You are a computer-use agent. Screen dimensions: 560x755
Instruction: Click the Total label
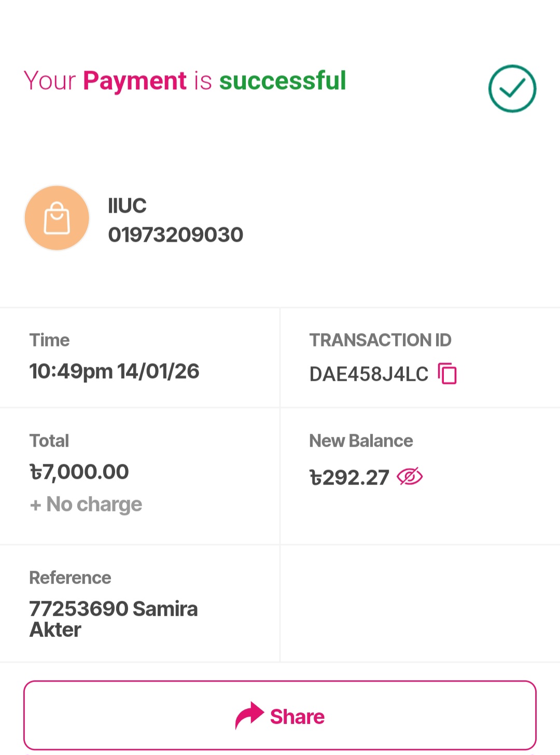[49, 441]
